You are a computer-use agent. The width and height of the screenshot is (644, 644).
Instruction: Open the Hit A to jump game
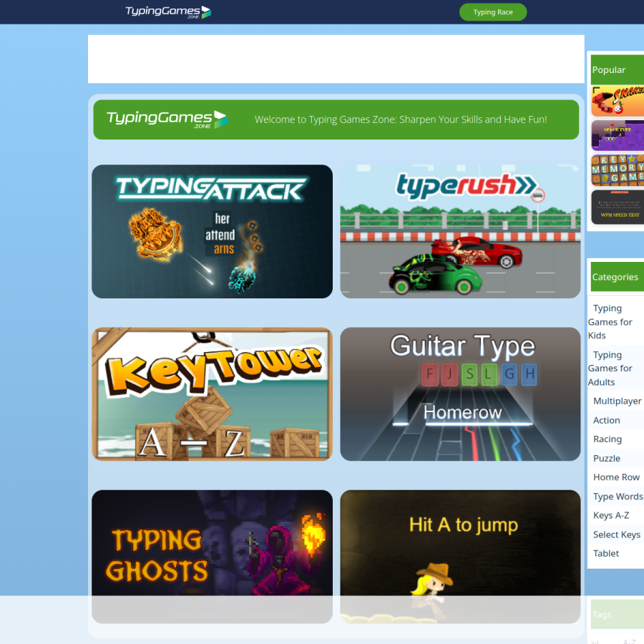[x=460, y=557]
